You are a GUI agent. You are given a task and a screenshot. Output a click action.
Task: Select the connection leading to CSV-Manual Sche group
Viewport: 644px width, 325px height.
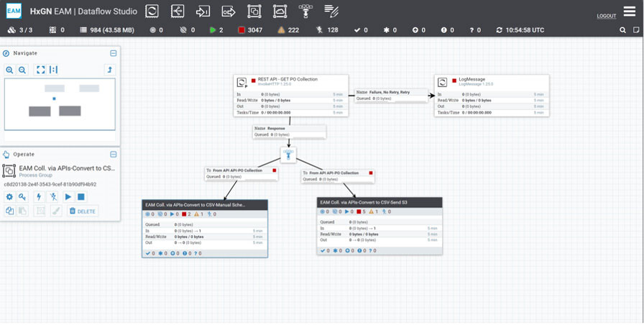coord(241,173)
